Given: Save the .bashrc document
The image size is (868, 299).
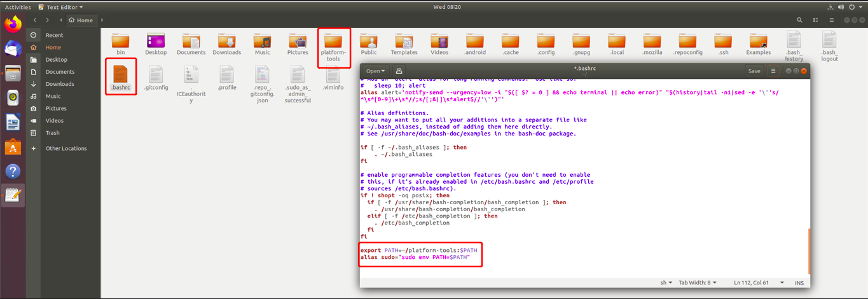Looking at the screenshot, I should point(754,71).
